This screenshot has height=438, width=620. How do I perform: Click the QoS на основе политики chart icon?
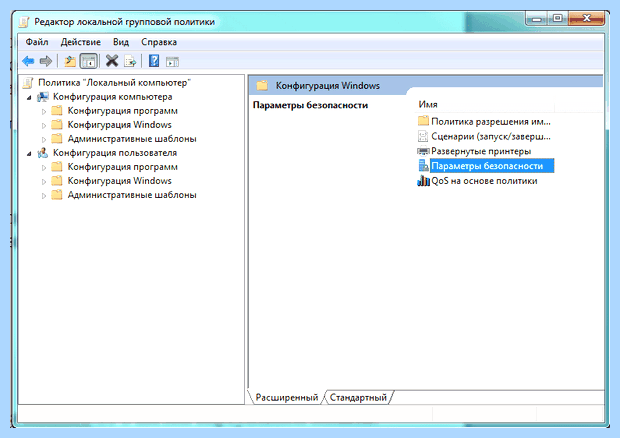(x=423, y=181)
